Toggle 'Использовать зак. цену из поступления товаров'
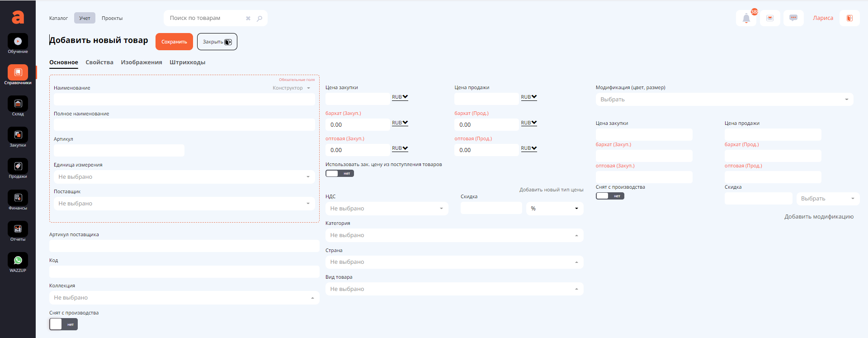The image size is (868, 338). pos(340,173)
